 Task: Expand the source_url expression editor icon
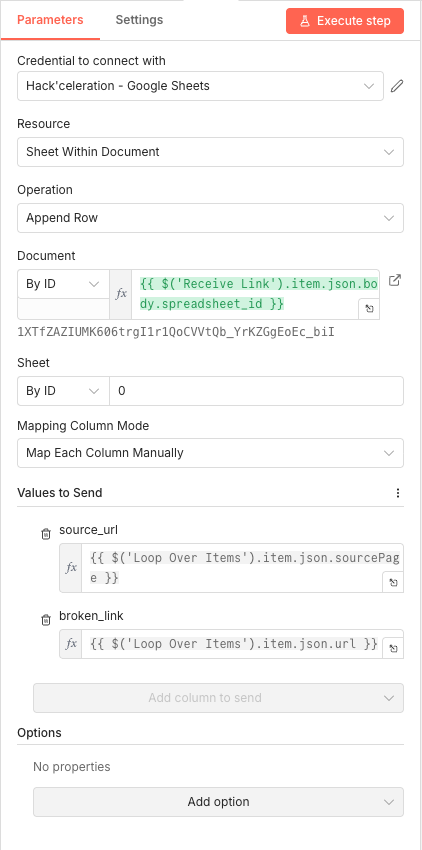393,582
